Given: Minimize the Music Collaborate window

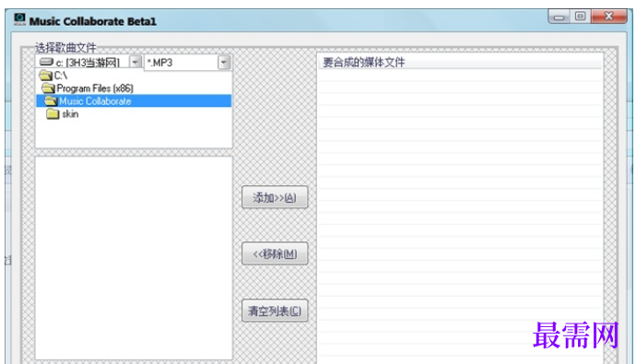Looking at the screenshot, I should click(559, 17).
